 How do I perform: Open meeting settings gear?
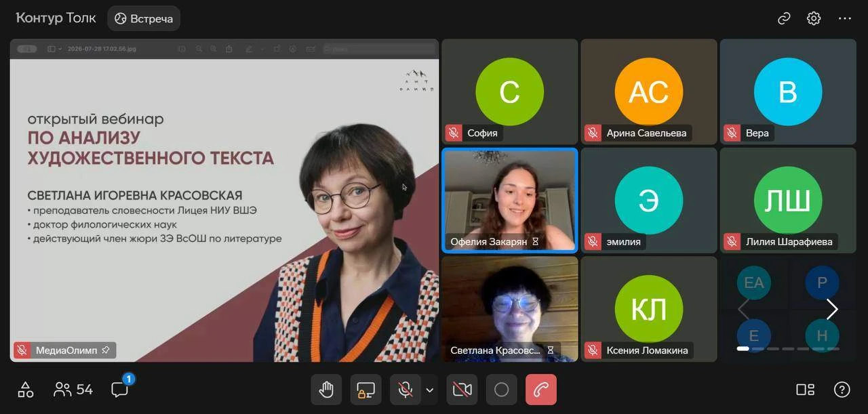814,18
